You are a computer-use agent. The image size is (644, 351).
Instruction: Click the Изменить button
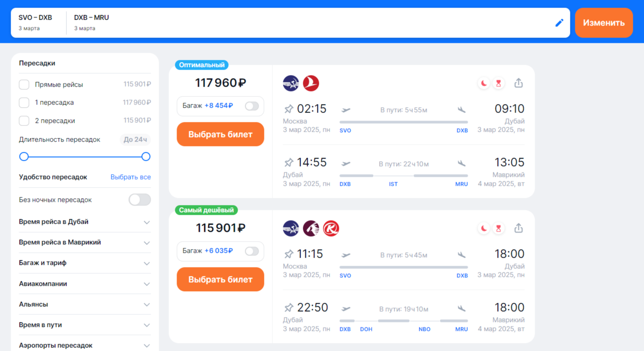point(603,23)
